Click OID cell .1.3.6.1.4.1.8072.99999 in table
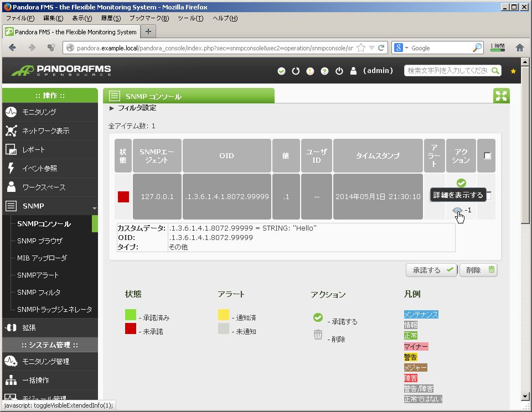 point(227,196)
